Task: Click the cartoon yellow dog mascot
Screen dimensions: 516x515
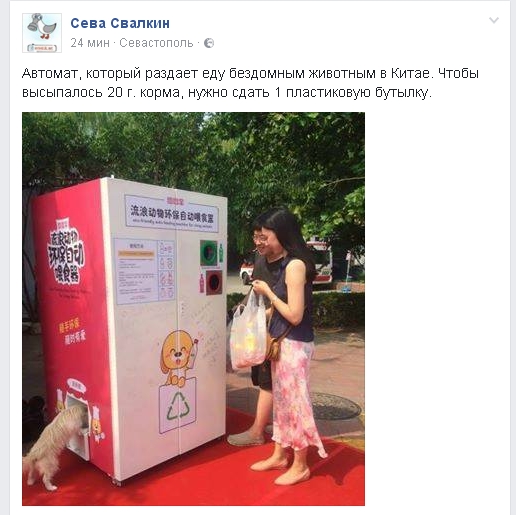Action: tap(178, 358)
